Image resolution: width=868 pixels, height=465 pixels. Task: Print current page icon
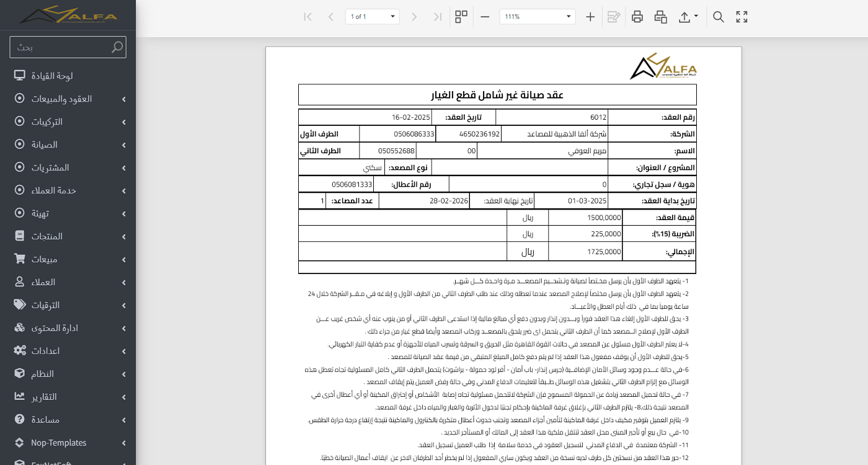pyautogui.click(x=661, y=17)
